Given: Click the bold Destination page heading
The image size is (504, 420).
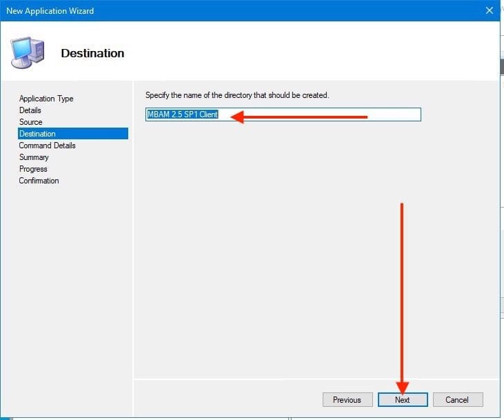Looking at the screenshot, I should pos(92,53).
